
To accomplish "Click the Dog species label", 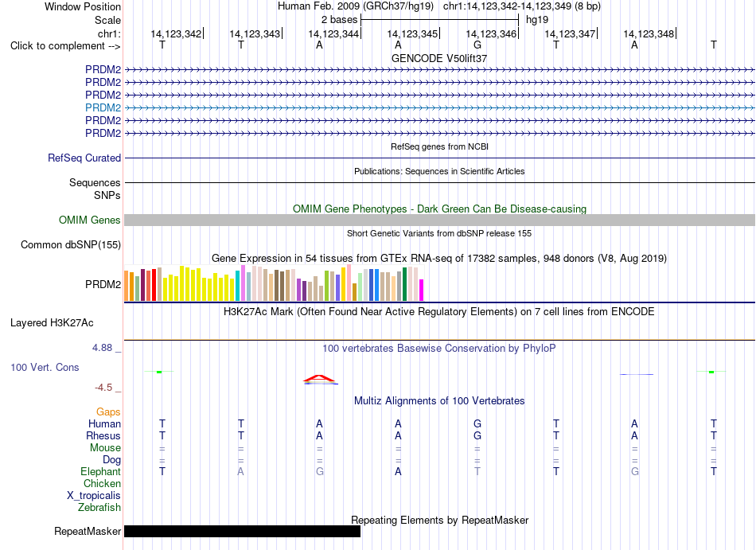I will (x=111, y=460).
